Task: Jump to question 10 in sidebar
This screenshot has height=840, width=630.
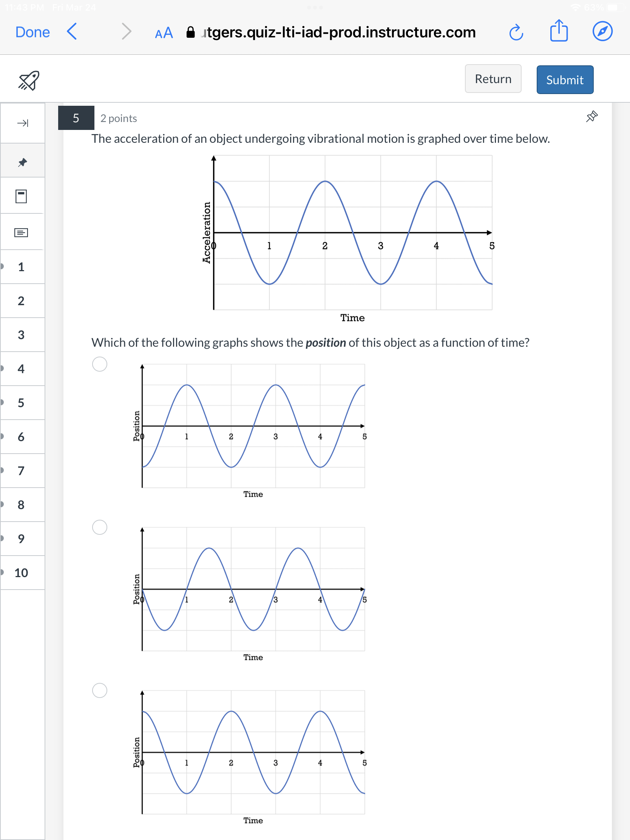Action: [22, 573]
